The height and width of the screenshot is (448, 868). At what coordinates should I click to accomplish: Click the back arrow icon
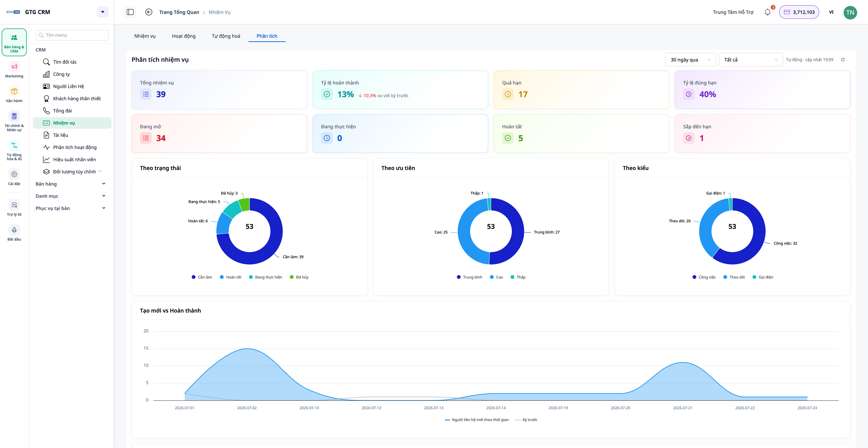pyautogui.click(x=149, y=12)
